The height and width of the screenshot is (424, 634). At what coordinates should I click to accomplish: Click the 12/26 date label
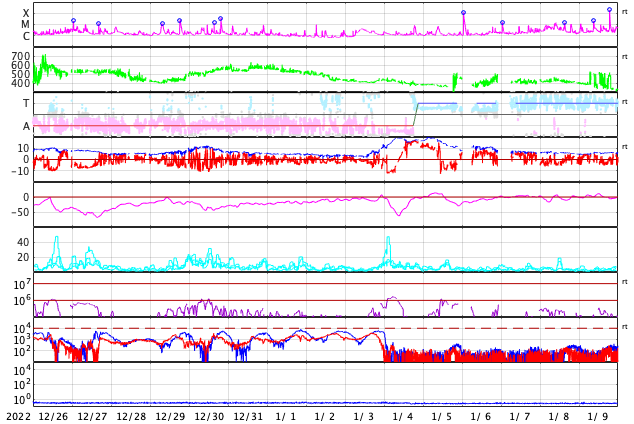(53, 417)
